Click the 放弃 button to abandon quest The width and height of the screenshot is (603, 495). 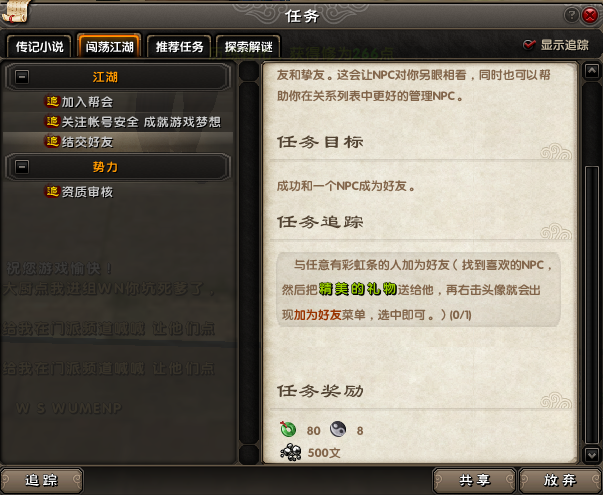pyautogui.click(x=560, y=480)
